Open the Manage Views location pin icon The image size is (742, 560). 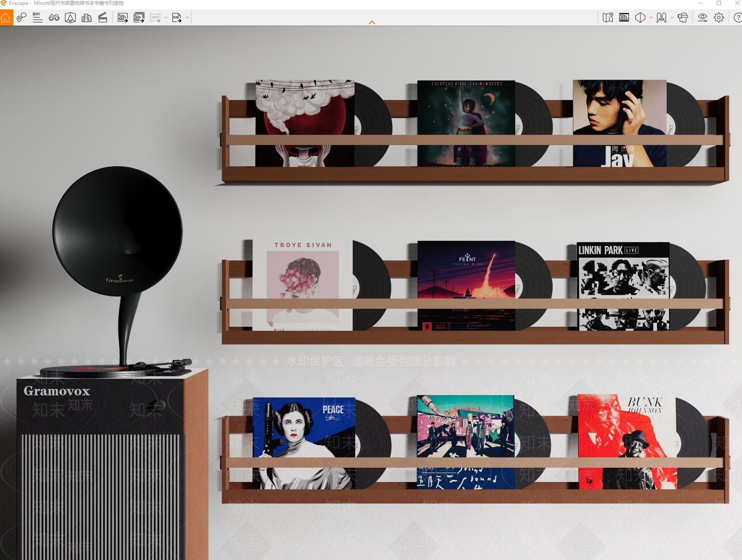21,18
